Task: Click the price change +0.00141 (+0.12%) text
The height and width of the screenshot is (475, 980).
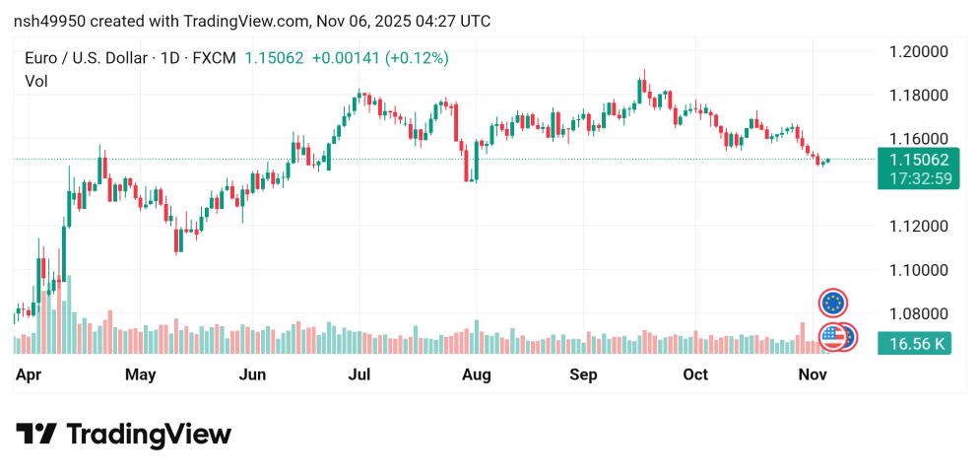Action: pos(379,58)
